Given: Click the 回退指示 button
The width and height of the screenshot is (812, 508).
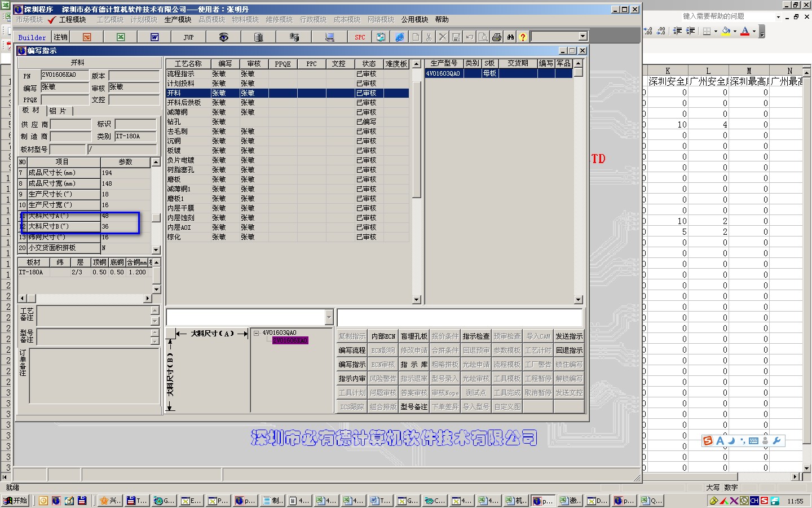Looking at the screenshot, I should pyautogui.click(x=569, y=351).
